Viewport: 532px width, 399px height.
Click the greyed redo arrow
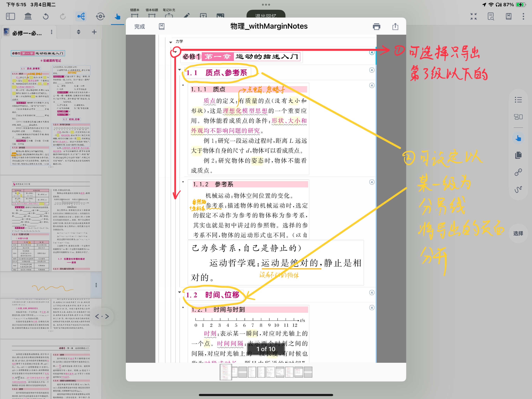point(63,16)
